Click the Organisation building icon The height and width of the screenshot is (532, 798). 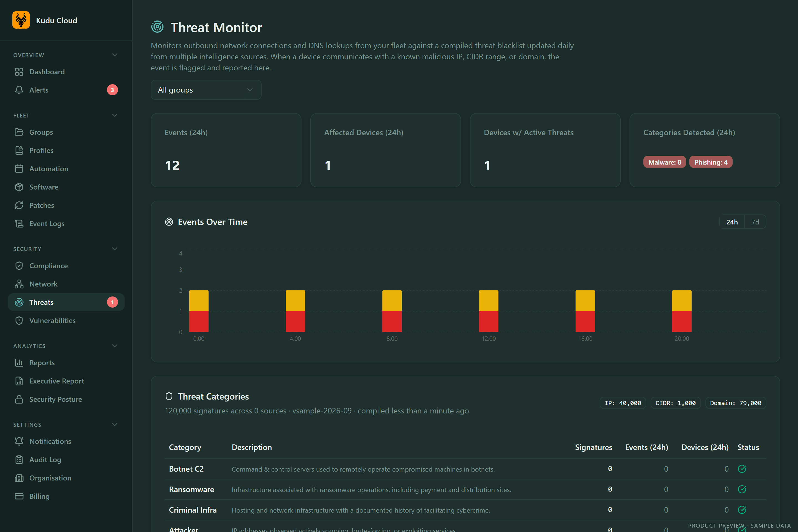tap(19, 478)
